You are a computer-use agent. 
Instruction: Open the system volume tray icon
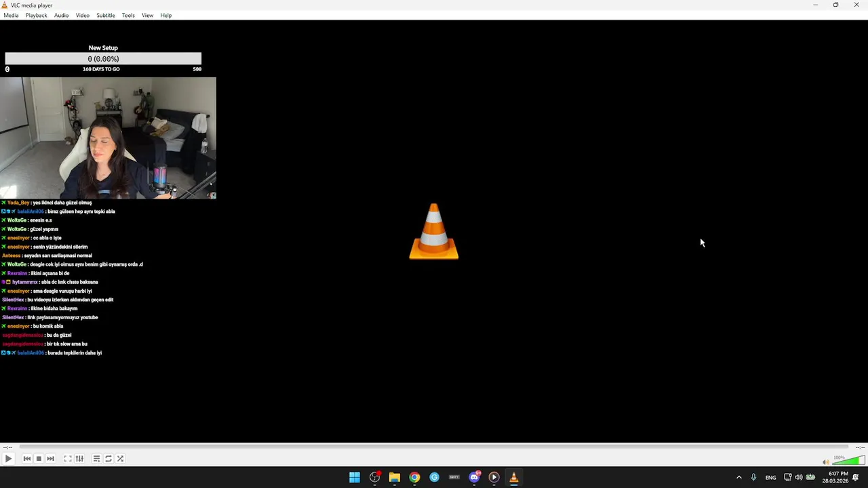click(x=799, y=477)
